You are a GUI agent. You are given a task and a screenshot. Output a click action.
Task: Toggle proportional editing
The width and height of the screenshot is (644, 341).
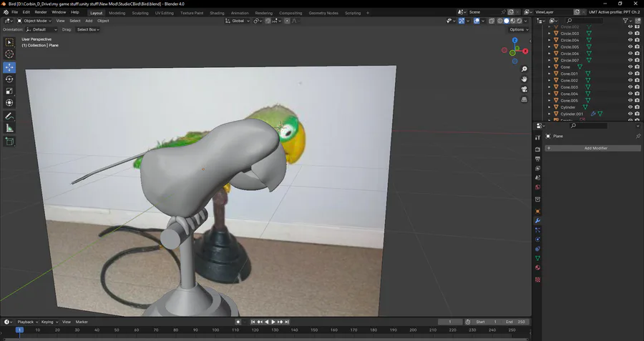coord(287,21)
